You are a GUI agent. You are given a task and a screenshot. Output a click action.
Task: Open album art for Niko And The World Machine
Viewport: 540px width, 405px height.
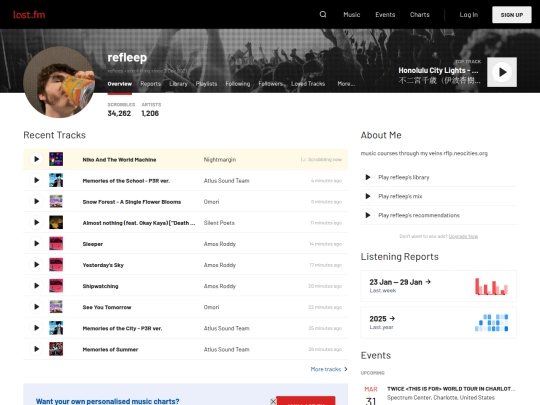[56, 159]
